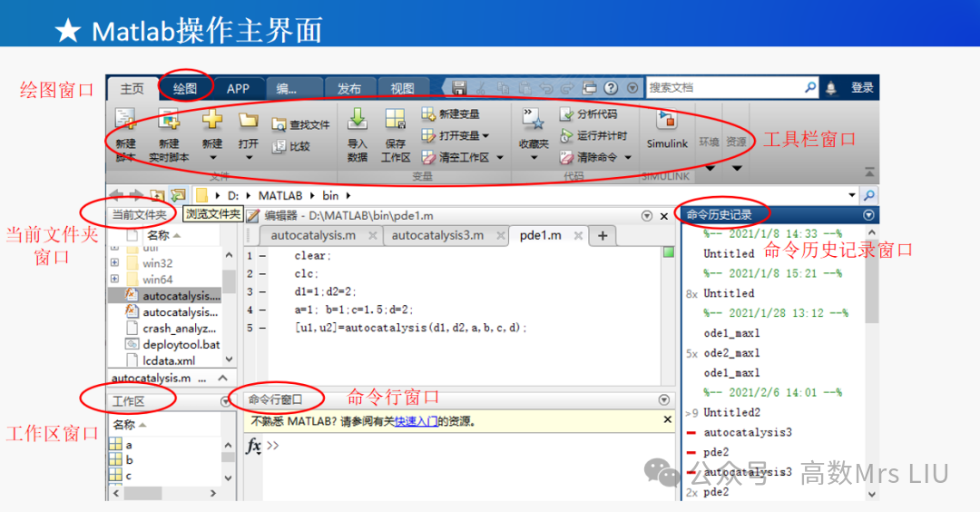Click 运行并计时 (Run and Time)
The width and height of the screenshot is (980, 512).
(x=593, y=135)
